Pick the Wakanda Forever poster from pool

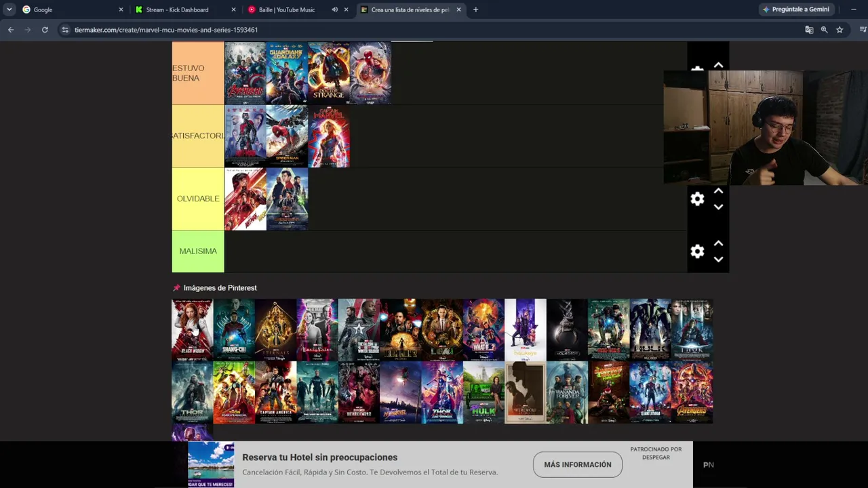(x=567, y=392)
